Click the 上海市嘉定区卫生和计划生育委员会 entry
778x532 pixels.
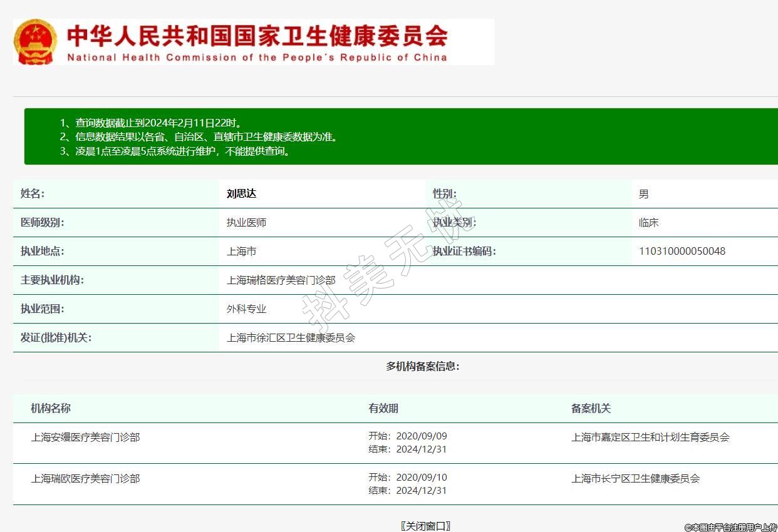(650, 437)
